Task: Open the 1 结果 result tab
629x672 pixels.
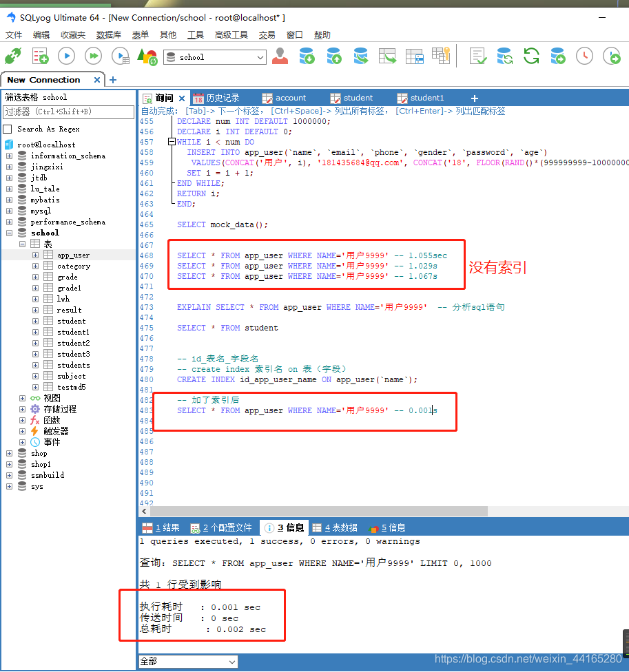Action: (x=161, y=527)
